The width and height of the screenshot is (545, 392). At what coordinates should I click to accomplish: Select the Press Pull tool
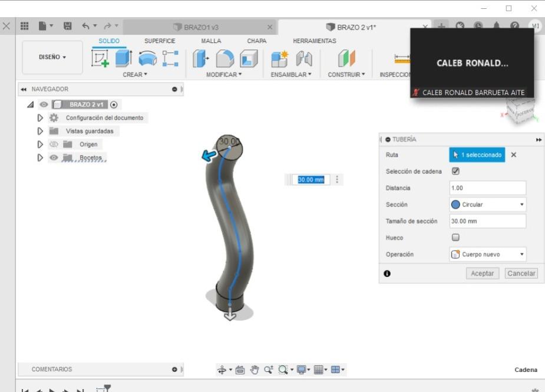click(x=200, y=58)
